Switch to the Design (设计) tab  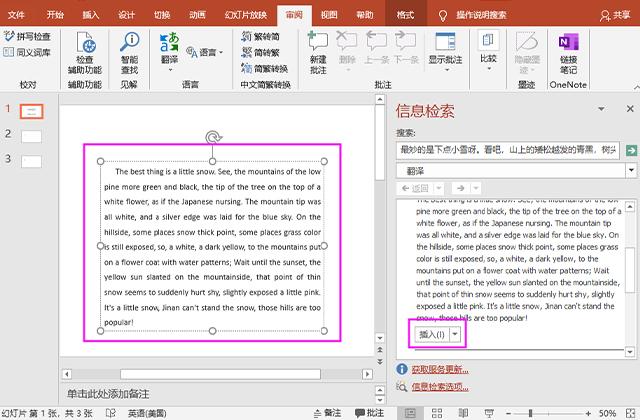tap(127, 15)
